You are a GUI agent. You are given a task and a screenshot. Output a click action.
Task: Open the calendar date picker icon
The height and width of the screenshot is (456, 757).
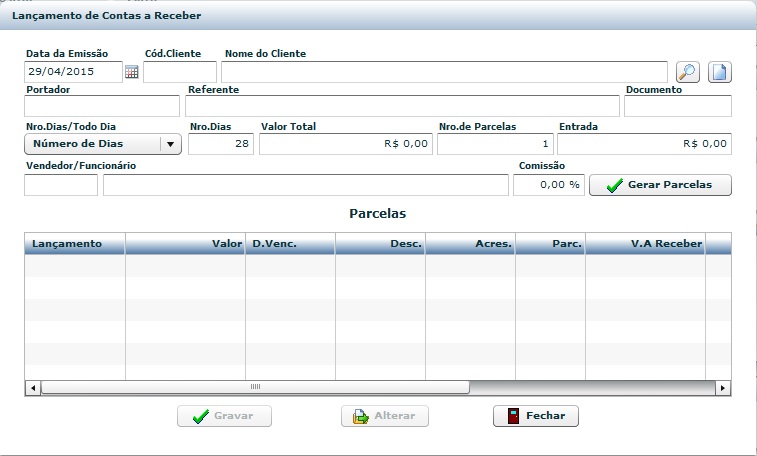[131, 72]
